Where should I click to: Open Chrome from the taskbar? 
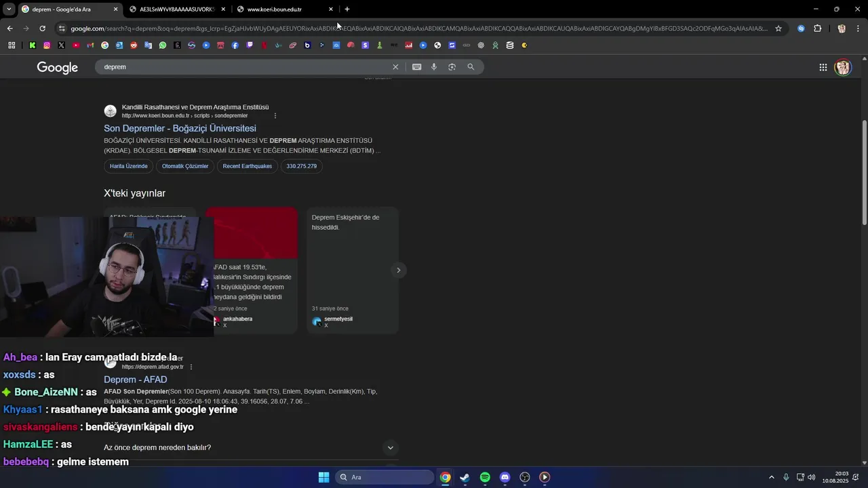coord(445,477)
